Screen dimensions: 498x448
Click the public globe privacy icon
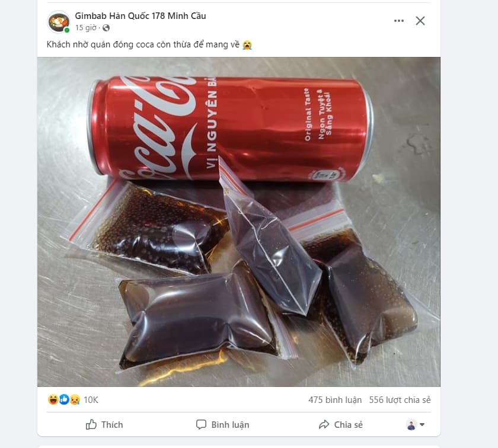tap(106, 28)
